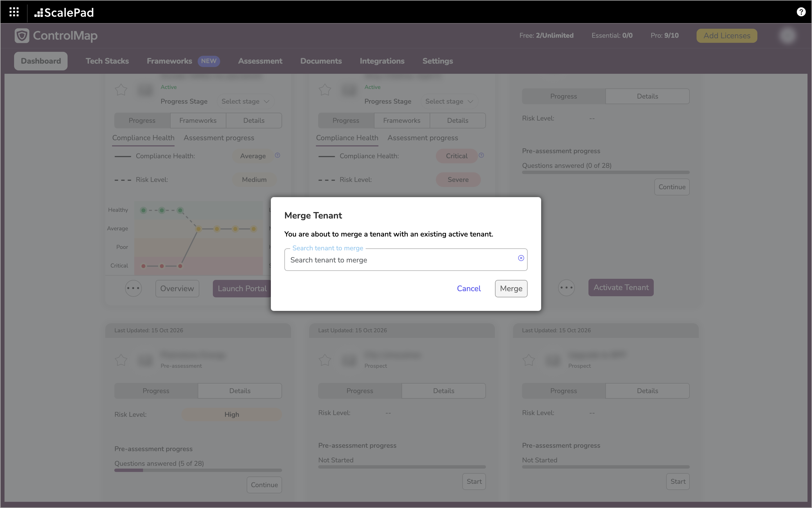The width and height of the screenshot is (812, 508).
Task: Open the Frameworks tab
Action: pyautogui.click(x=170, y=61)
